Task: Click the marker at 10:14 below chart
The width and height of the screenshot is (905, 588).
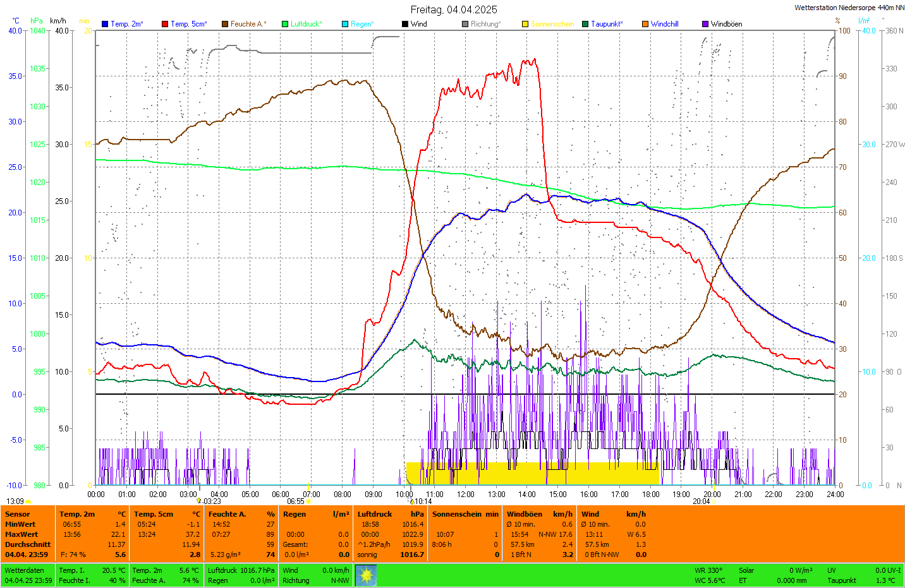Action: [412, 501]
